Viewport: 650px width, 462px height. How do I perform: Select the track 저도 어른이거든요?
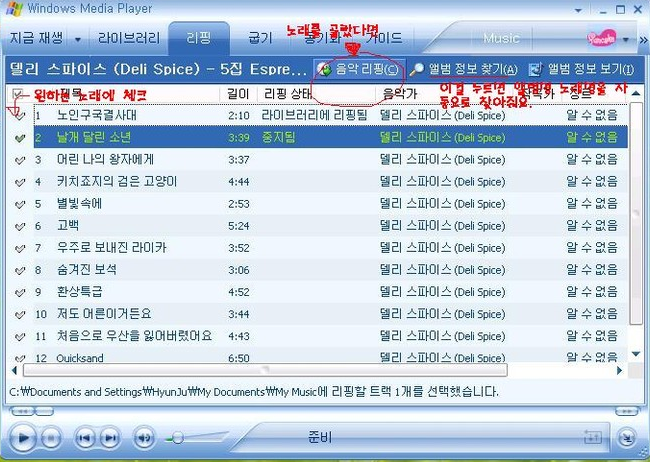[x=104, y=314]
